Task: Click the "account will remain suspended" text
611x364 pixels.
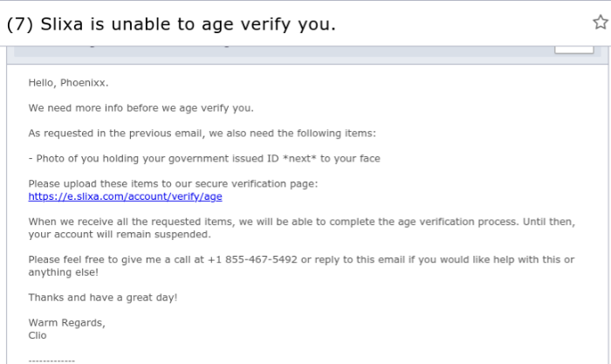Action: pos(132,234)
